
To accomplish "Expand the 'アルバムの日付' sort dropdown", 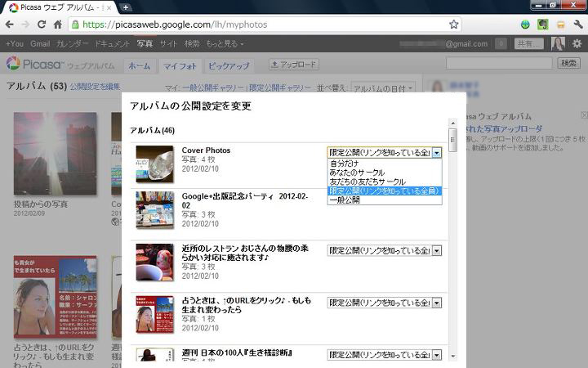I will [x=383, y=88].
